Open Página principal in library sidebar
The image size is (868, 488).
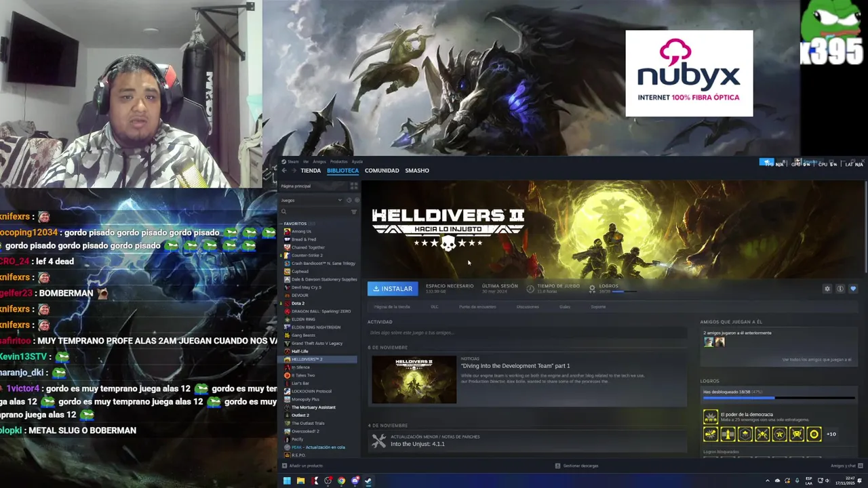[x=296, y=186]
